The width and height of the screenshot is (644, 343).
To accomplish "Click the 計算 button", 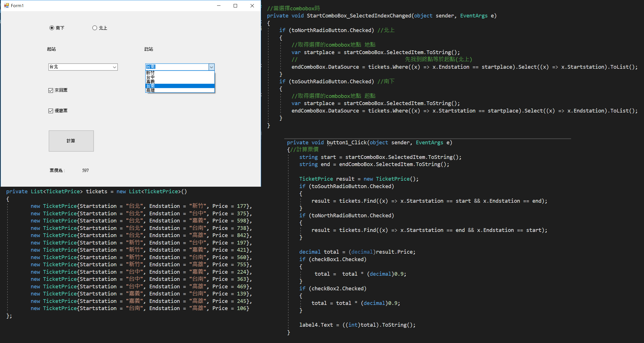I will click(71, 141).
